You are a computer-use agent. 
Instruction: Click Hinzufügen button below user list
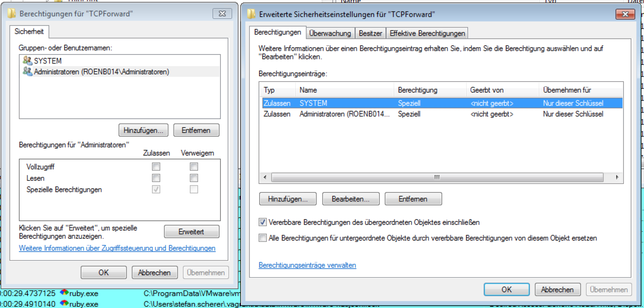click(x=143, y=130)
